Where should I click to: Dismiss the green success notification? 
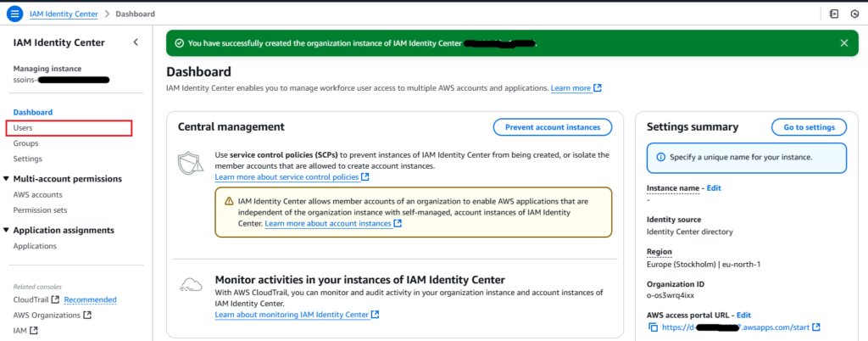click(x=844, y=43)
